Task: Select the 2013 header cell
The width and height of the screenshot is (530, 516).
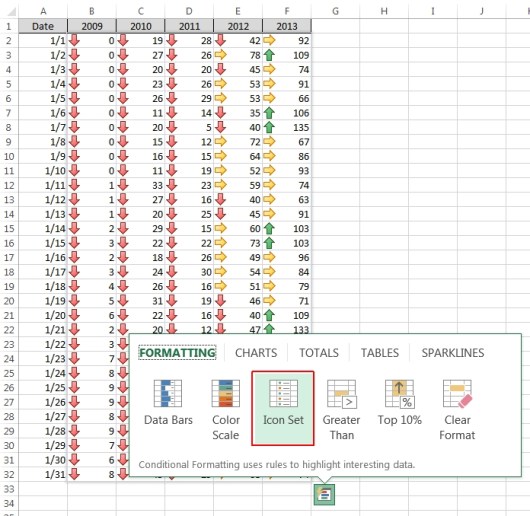Action: tap(287, 26)
